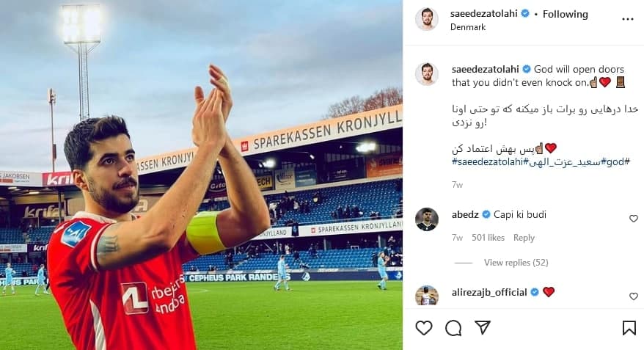Toggle the Following button
Viewport: 644px width, 350px height.
[565, 15]
